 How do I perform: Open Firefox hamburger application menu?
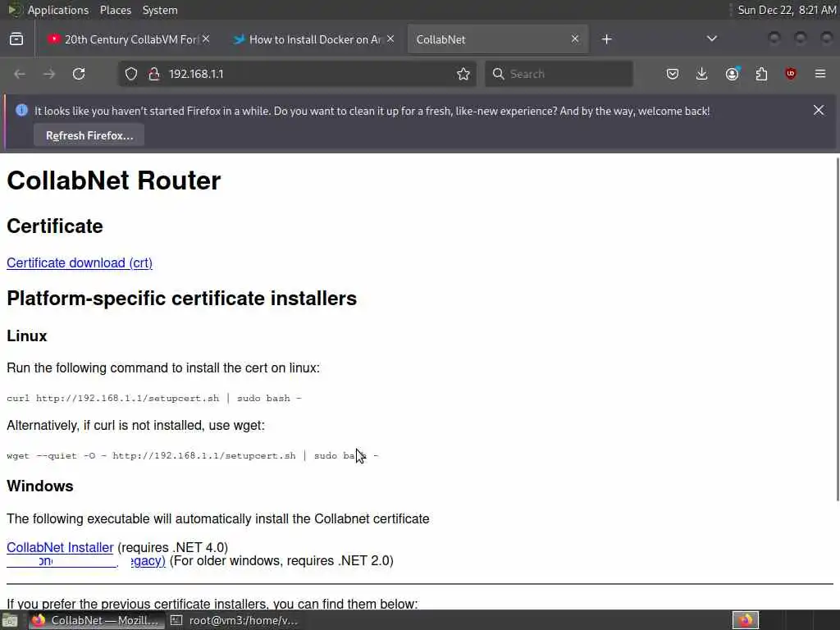[820, 74]
